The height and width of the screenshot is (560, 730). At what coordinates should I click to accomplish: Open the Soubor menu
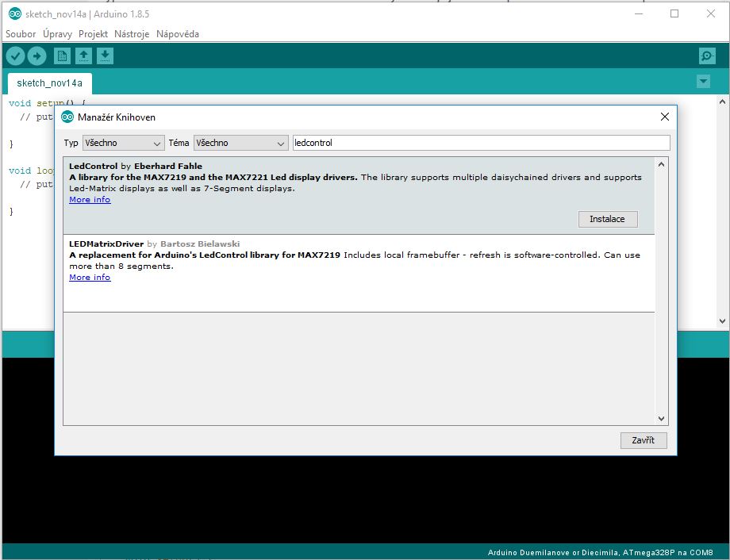pyautogui.click(x=21, y=34)
